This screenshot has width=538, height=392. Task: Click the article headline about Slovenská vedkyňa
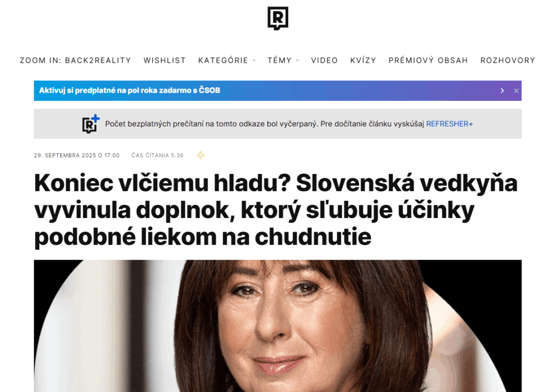275,210
